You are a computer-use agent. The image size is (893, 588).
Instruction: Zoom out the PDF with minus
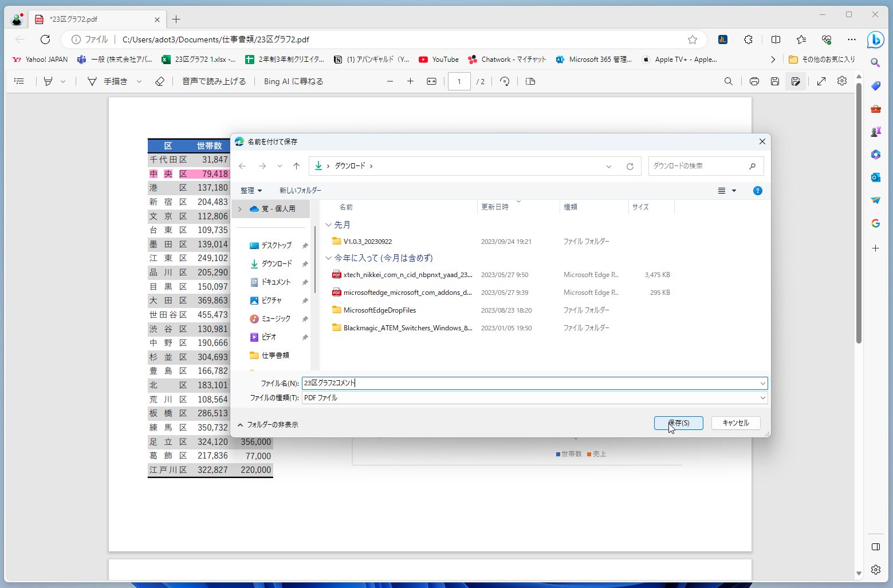tap(390, 81)
